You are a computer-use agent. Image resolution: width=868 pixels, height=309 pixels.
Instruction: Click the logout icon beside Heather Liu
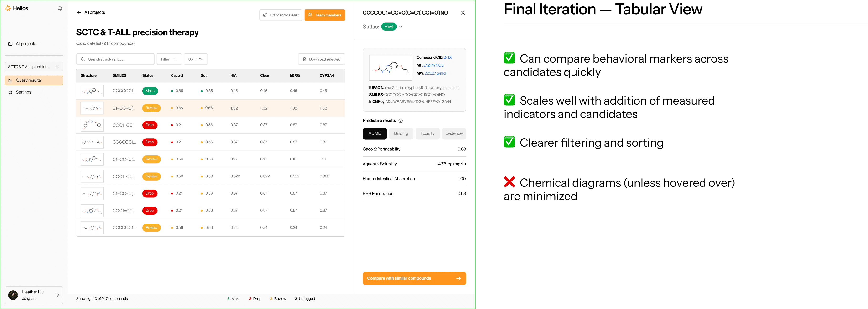click(x=58, y=295)
